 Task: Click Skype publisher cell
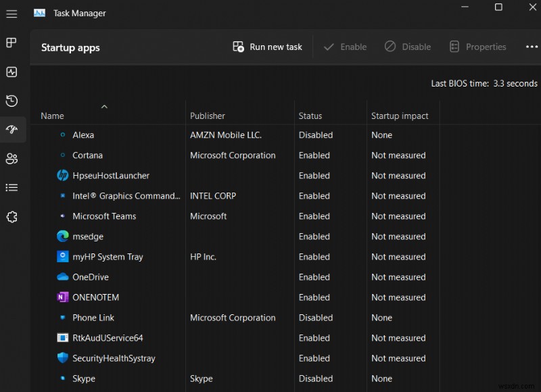[x=201, y=378]
